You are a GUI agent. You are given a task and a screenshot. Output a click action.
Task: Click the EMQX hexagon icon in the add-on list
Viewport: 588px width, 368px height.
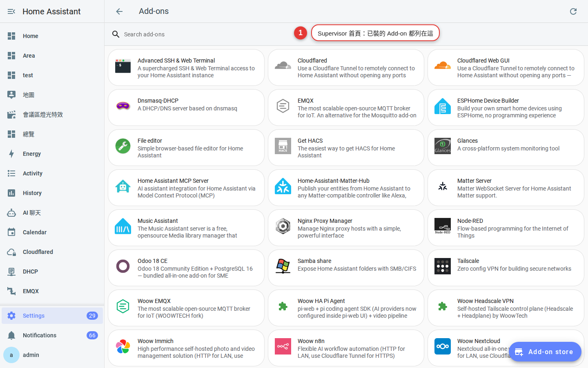(283, 106)
